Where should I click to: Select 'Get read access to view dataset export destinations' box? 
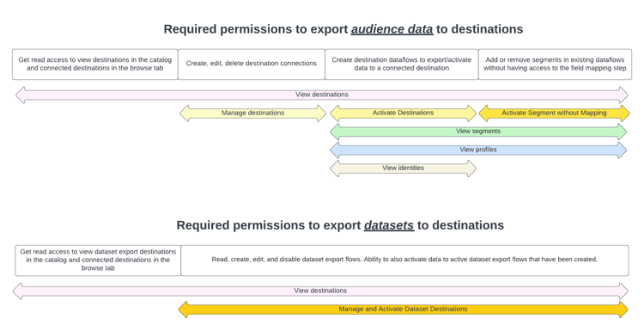pyautogui.click(x=98, y=261)
